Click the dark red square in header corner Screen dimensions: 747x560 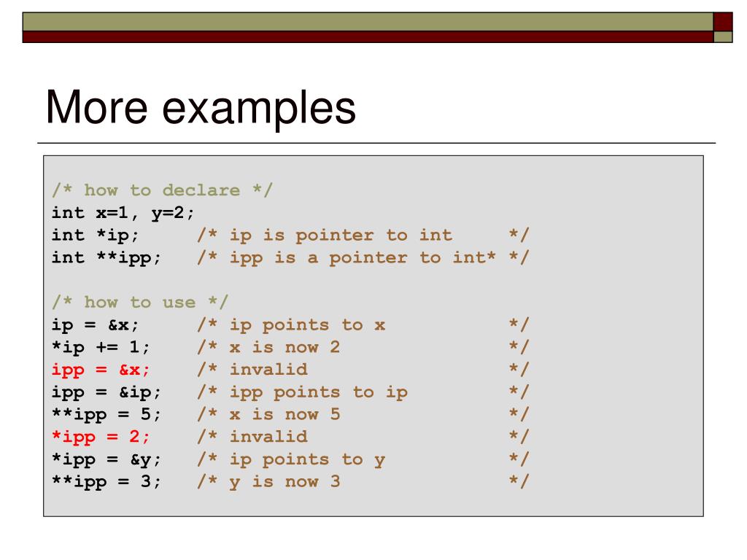pos(723,22)
